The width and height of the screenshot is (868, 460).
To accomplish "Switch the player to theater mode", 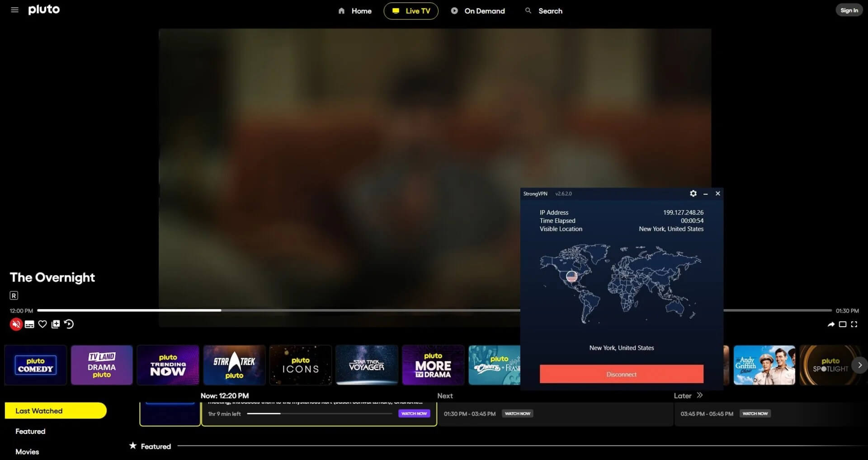I will click(x=843, y=324).
